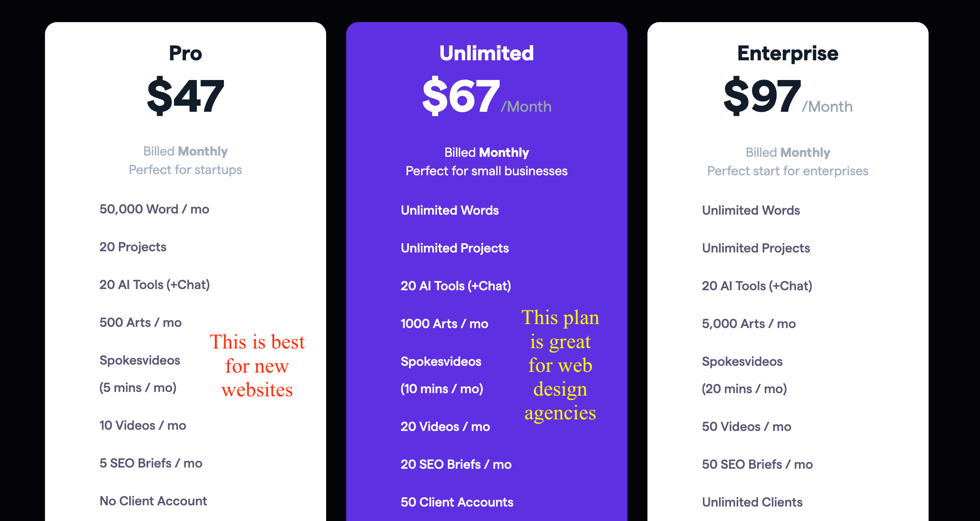The image size is (980, 521).
Task: Click the Unlimited plan heading
Action: (x=486, y=53)
